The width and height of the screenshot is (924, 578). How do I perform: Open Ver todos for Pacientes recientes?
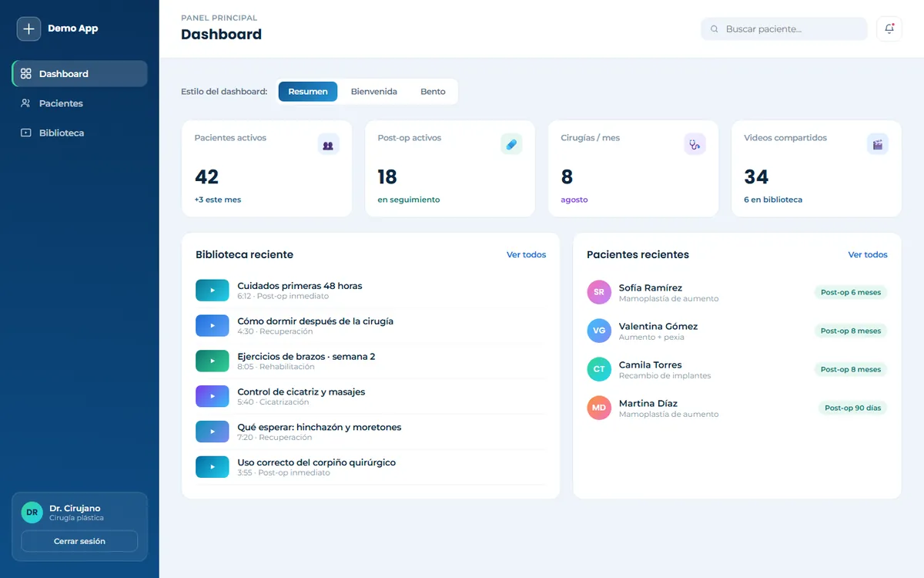[868, 255]
